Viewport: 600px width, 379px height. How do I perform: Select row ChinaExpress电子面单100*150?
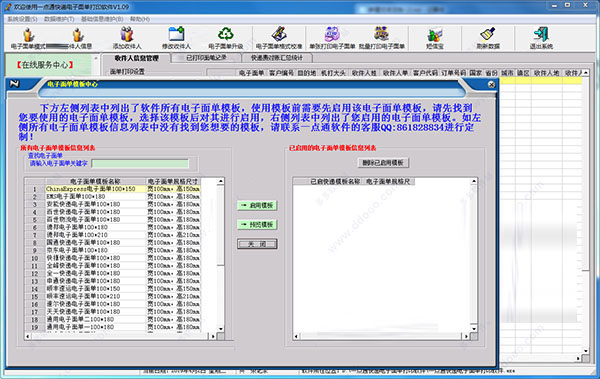[112, 189]
